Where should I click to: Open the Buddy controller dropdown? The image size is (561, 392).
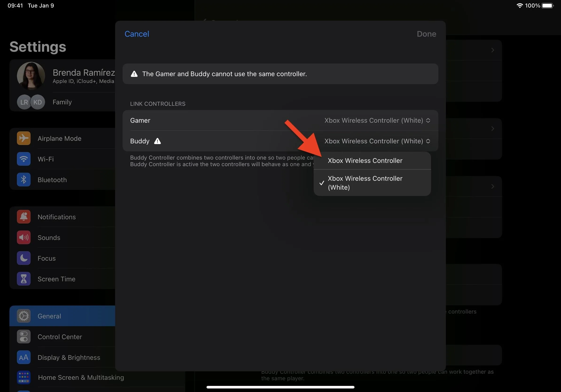coord(377,141)
